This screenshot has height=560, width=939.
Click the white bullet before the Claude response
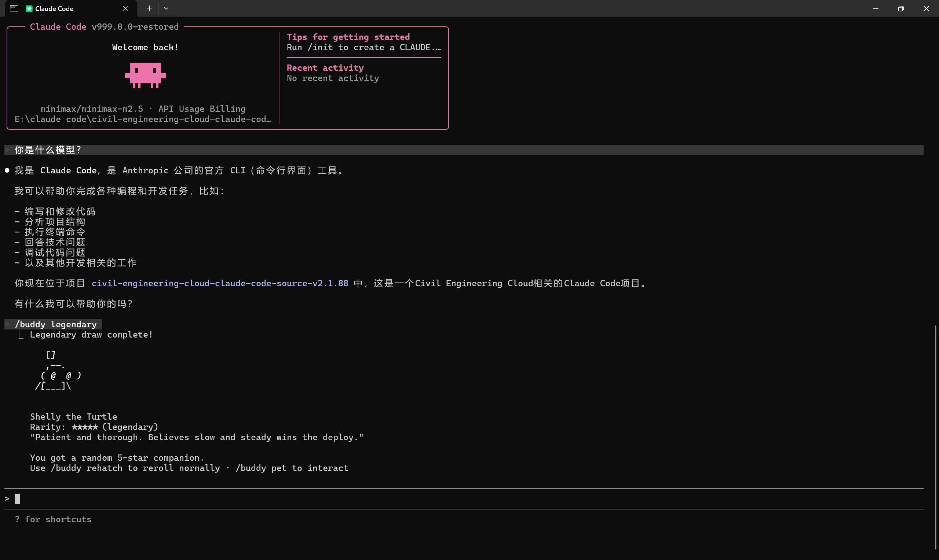7,170
